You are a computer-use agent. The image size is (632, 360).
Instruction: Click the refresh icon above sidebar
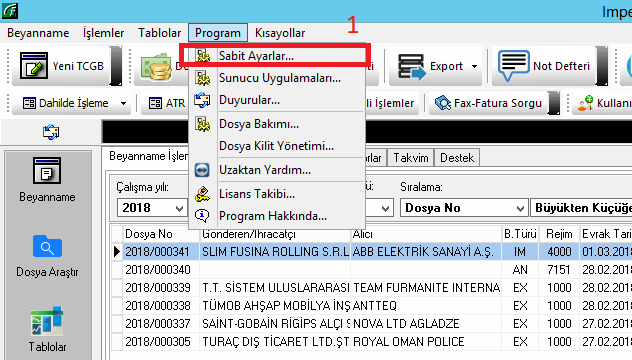(x=51, y=132)
